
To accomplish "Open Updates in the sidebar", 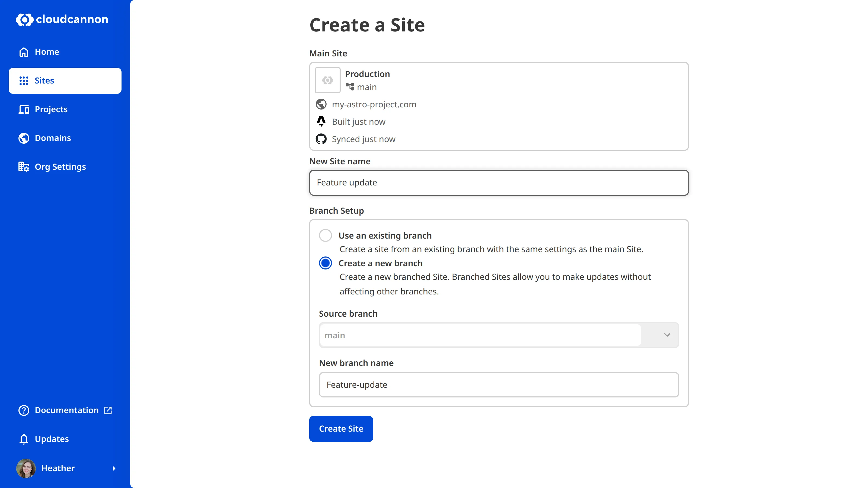I will (65, 439).
